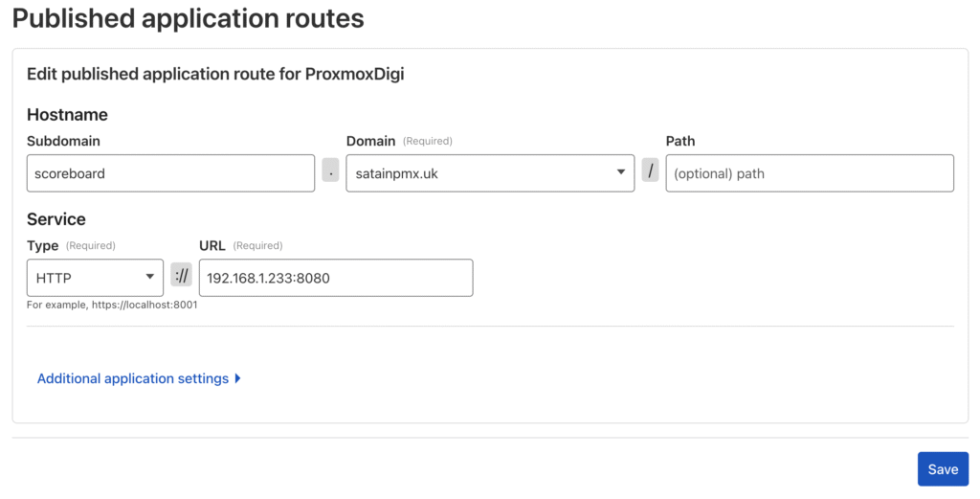Click the slash separator badge before Path
This screenshot has height=499, width=980.
point(650,172)
